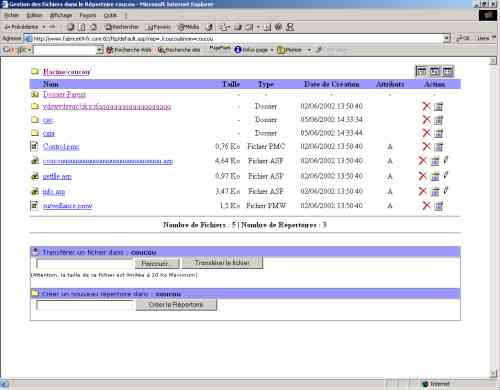Click the pencil edit icon for the 4,64 Ko file
This screenshot has height=390, width=500.
tap(446, 160)
